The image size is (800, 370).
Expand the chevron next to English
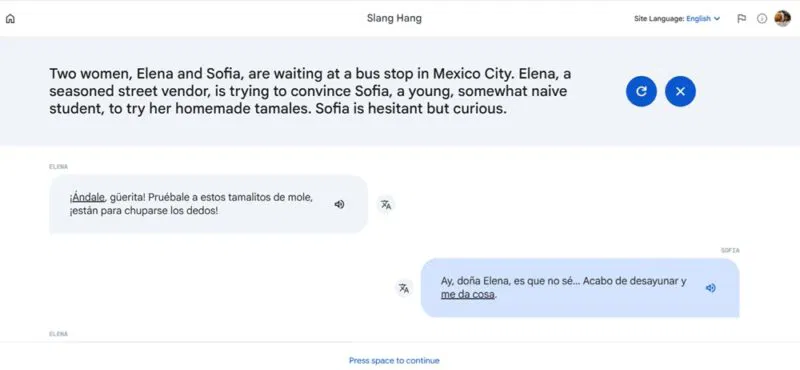point(716,18)
